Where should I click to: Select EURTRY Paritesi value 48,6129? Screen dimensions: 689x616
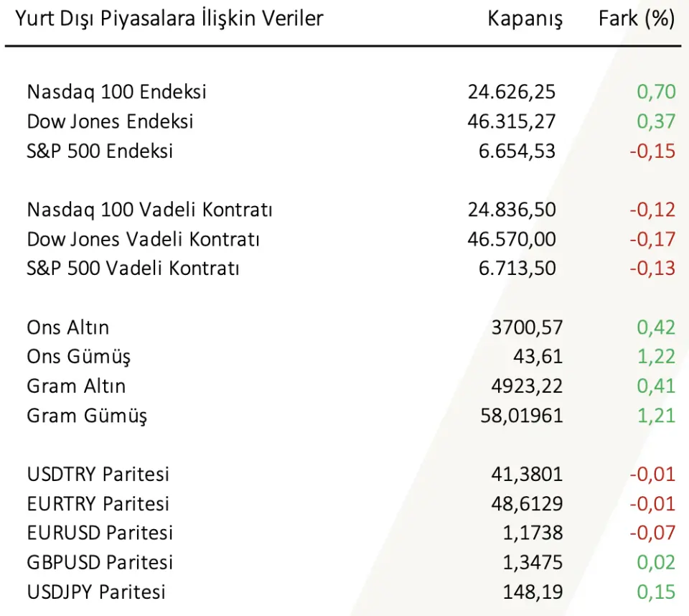coord(527,503)
